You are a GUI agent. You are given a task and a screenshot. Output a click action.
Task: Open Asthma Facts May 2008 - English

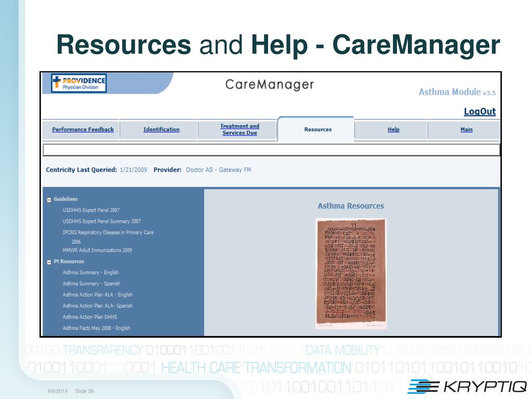point(96,328)
